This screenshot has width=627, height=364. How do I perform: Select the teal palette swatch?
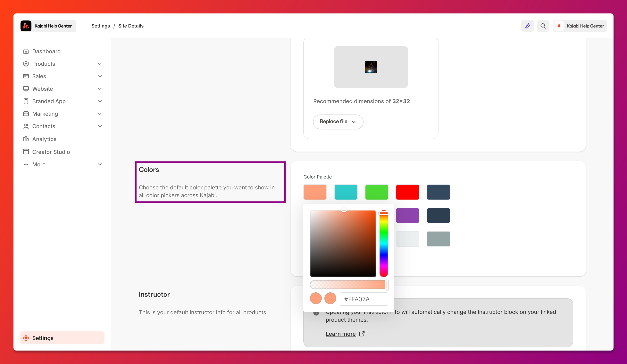coord(346,192)
